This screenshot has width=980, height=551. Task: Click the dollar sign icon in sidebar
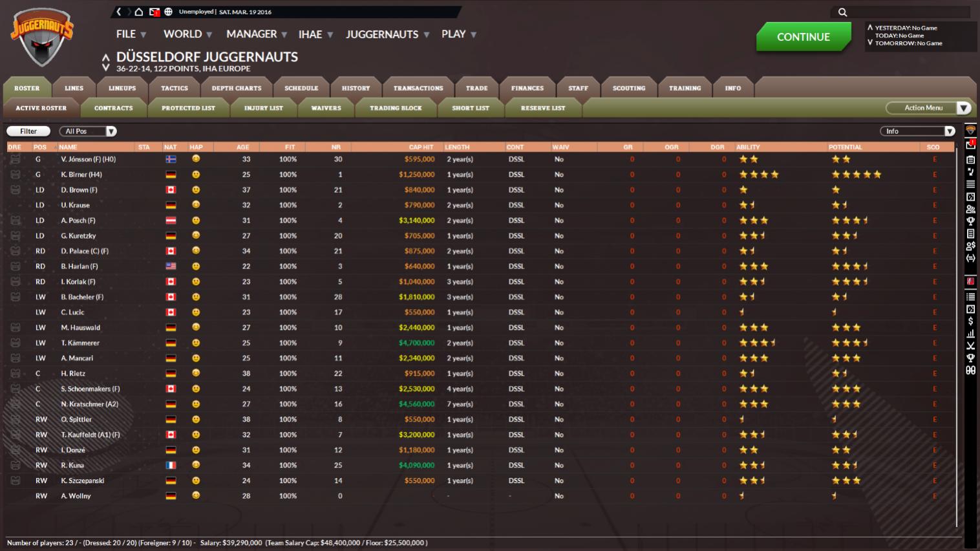coord(970,321)
